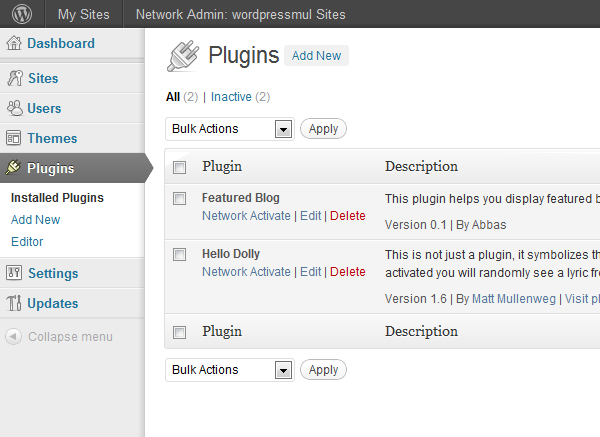The width and height of the screenshot is (600, 437).
Task: Open the Users menu item
Action: point(44,109)
